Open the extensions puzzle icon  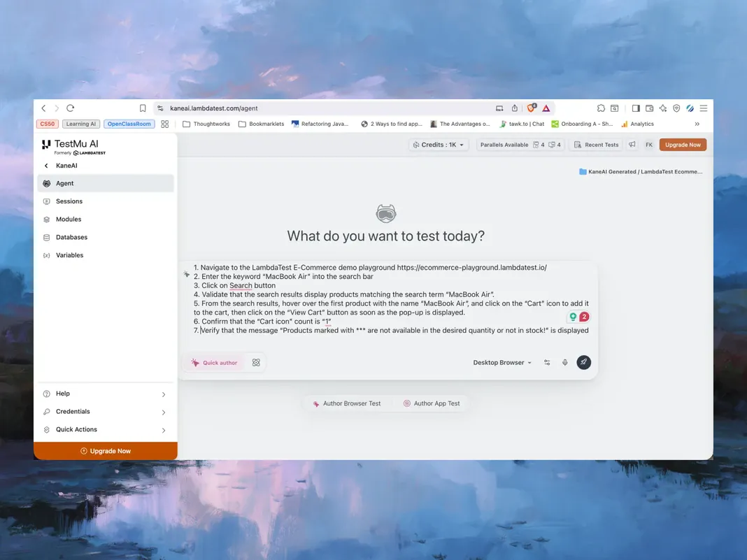coord(601,108)
